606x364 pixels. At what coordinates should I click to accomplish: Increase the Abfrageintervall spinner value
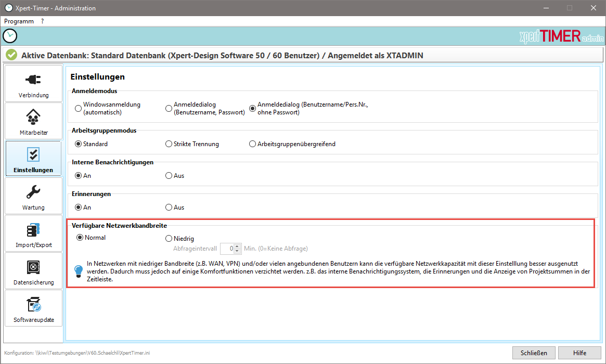(237, 246)
